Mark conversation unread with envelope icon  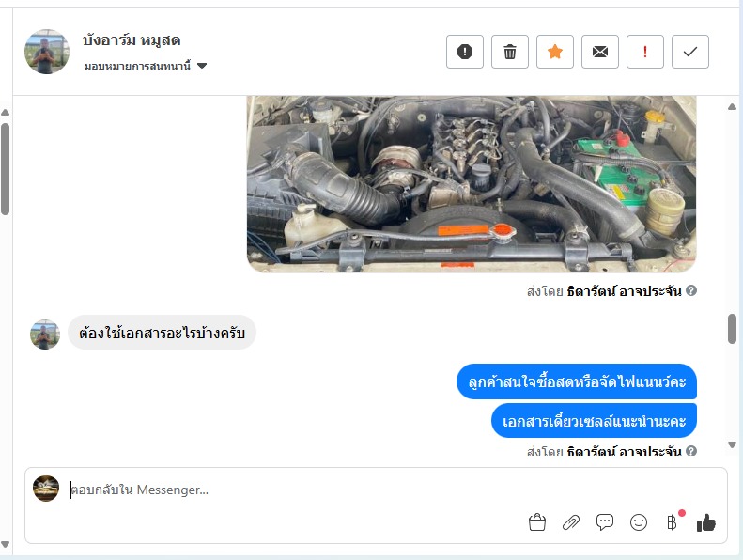tap(600, 52)
